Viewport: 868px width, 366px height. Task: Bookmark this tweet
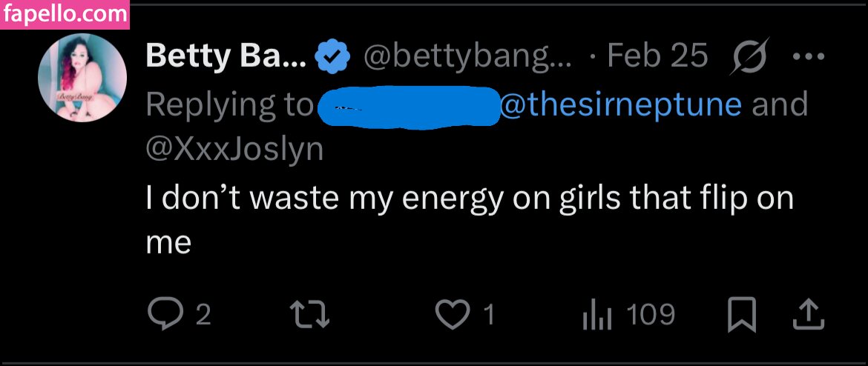tap(741, 316)
